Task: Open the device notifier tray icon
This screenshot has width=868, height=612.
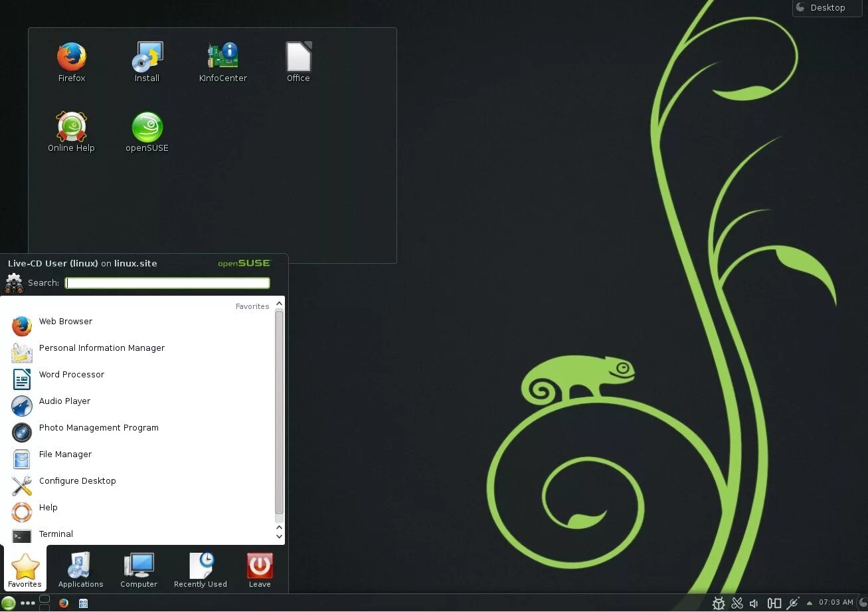Action: click(774, 603)
